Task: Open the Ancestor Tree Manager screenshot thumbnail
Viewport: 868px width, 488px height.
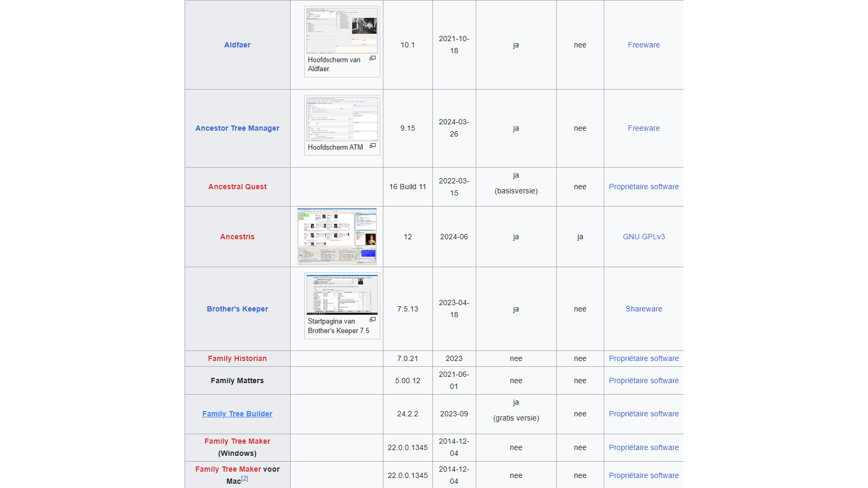Action: pyautogui.click(x=342, y=119)
